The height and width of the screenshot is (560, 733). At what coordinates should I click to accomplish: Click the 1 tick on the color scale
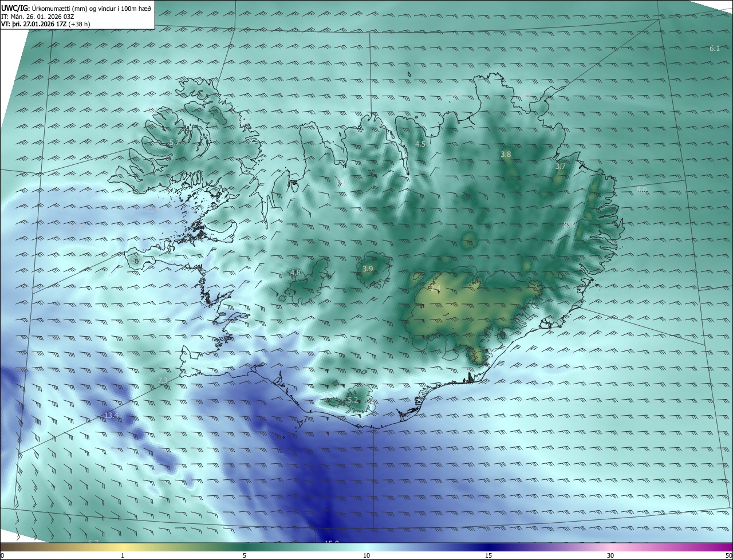click(123, 555)
